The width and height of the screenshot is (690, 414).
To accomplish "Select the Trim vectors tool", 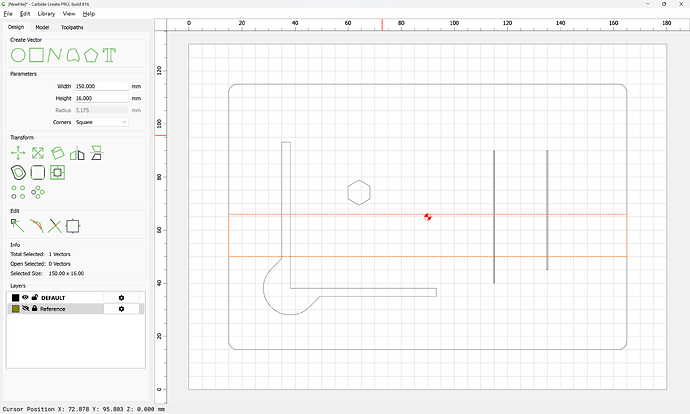I will (55, 226).
